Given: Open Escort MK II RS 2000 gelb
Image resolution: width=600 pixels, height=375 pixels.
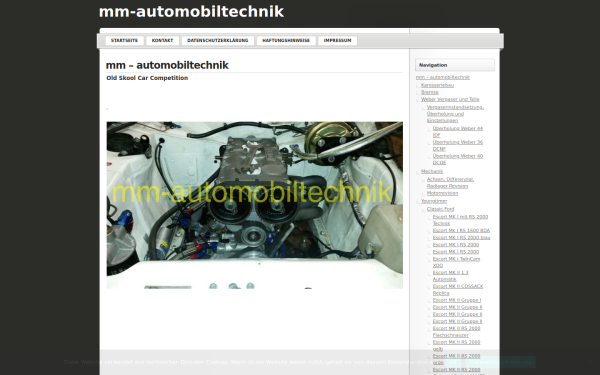Looking at the screenshot, I should [457, 346].
